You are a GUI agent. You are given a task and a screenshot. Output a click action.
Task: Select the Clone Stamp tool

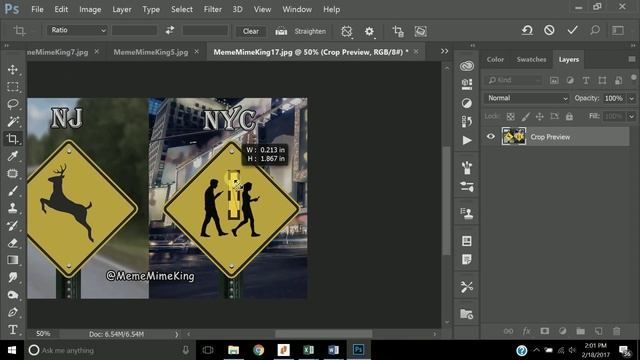tap(13, 208)
